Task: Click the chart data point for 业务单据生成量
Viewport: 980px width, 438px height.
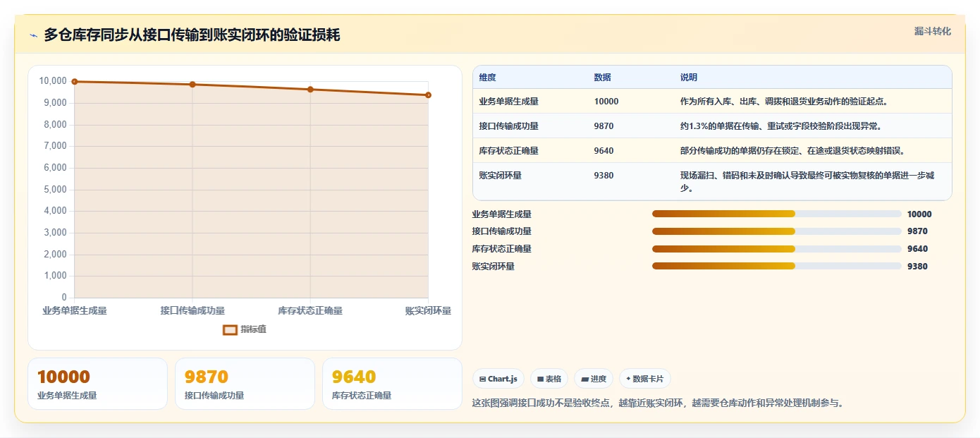Action: coord(75,82)
